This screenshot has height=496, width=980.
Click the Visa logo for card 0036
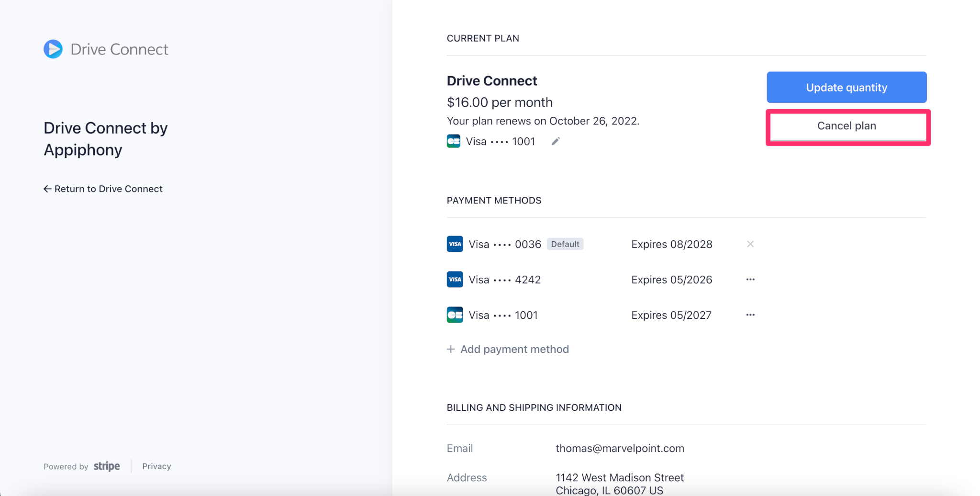click(455, 244)
